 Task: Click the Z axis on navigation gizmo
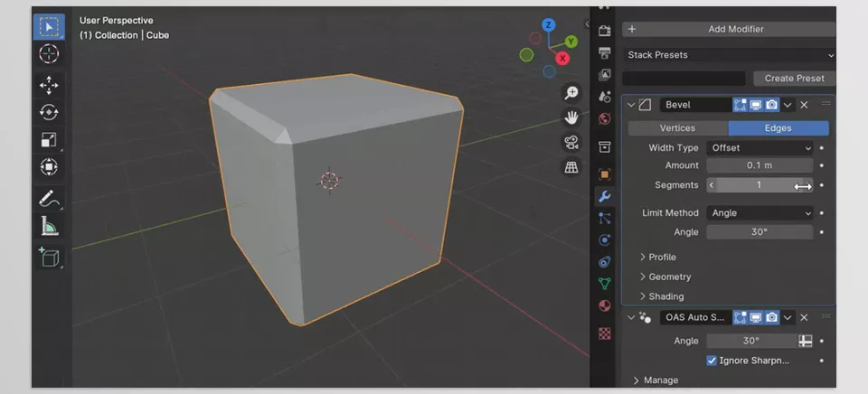coord(549,25)
